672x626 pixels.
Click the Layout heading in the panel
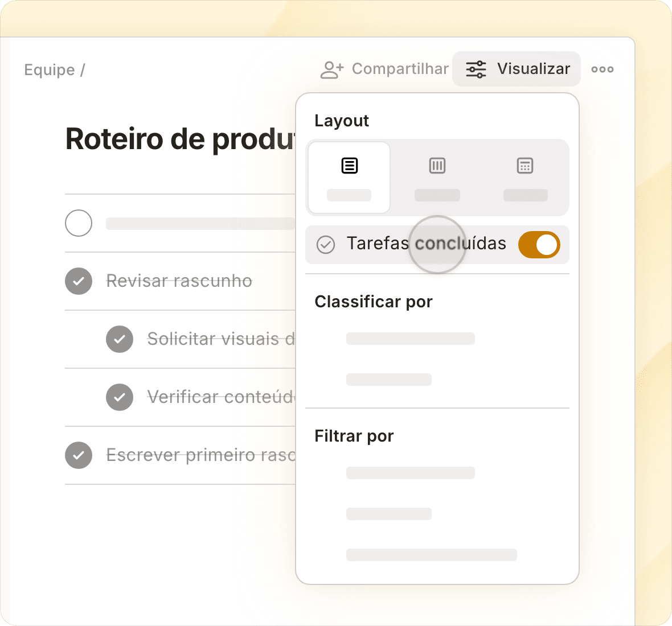[342, 121]
